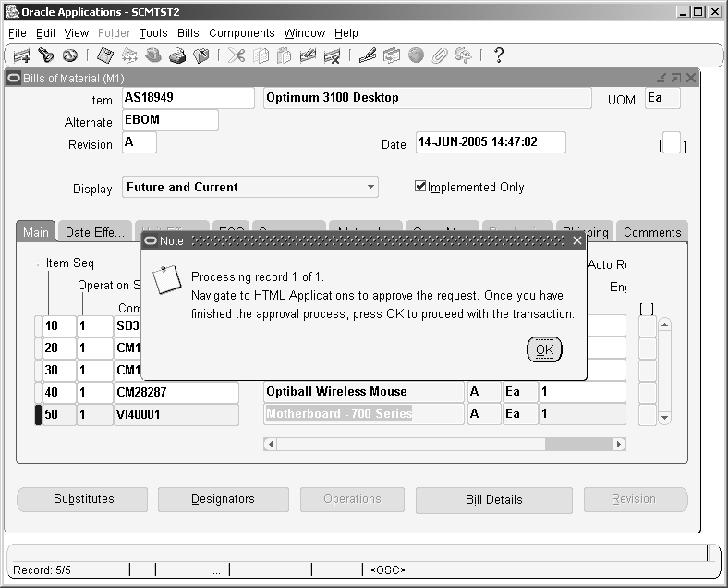Click the Window Help question mark icon
The image size is (728, 588).
[x=499, y=55]
